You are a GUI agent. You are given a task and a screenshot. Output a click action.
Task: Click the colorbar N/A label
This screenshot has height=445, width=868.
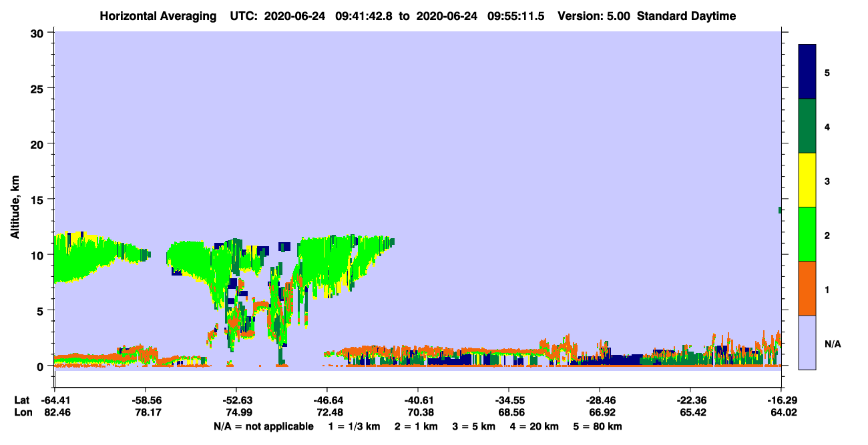coord(832,344)
